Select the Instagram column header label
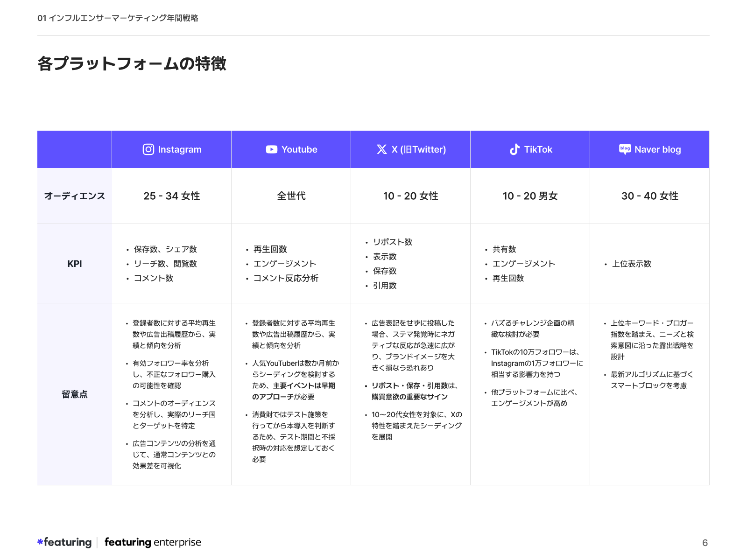The width and height of the screenshot is (747, 560). click(x=180, y=149)
